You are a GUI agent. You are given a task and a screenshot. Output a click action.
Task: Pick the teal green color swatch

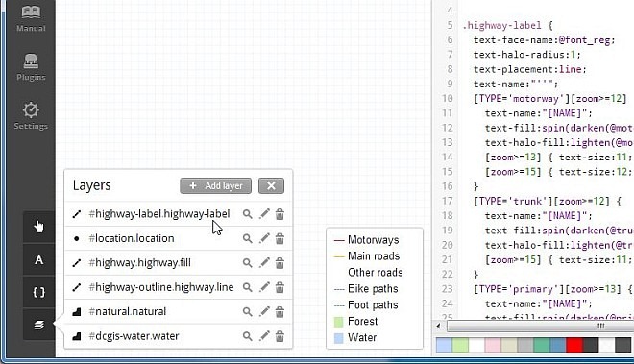coord(542,346)
